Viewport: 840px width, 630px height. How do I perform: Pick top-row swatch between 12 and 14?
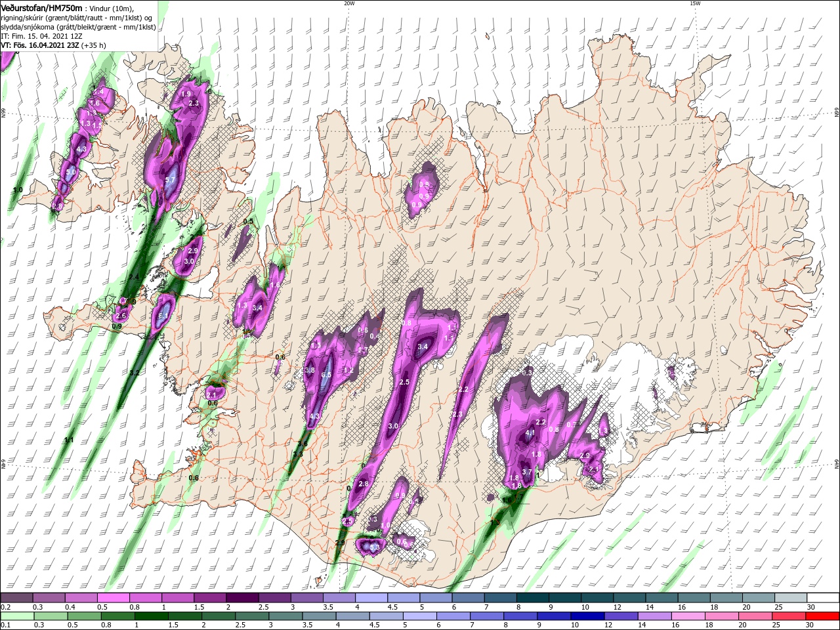630,597
